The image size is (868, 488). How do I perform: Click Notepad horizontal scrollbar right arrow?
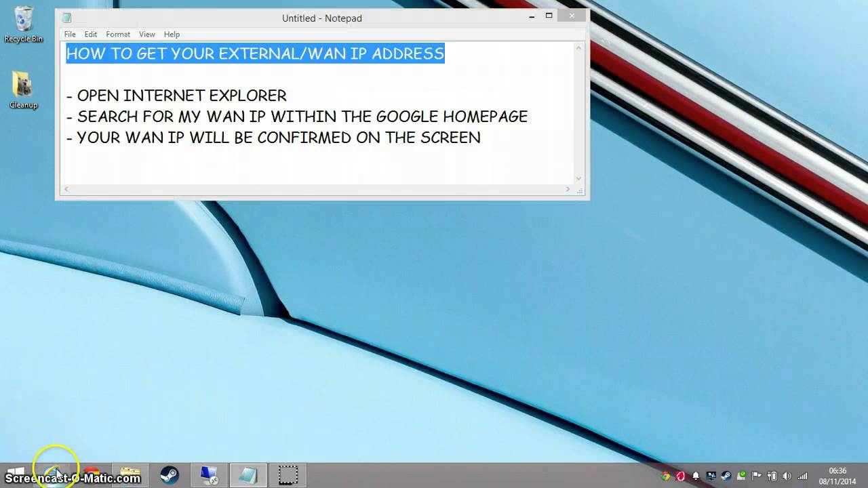[x=568, y=189]
